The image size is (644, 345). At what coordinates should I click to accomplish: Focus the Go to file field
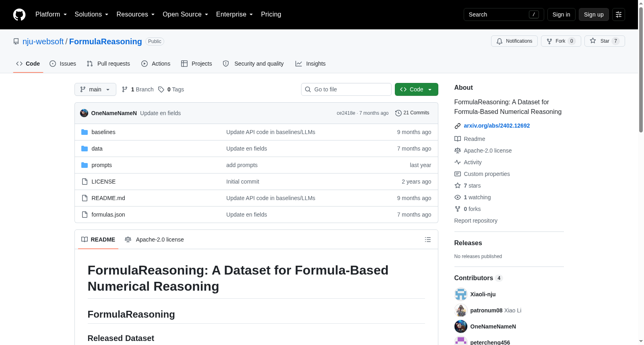346,89
